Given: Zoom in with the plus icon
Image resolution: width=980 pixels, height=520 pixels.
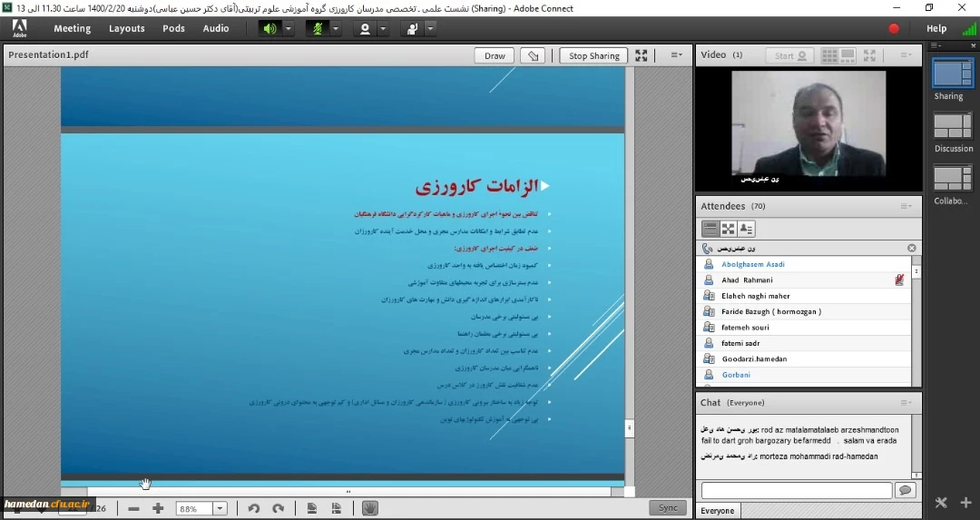Looking at the screenshot, I should point(158,509).
